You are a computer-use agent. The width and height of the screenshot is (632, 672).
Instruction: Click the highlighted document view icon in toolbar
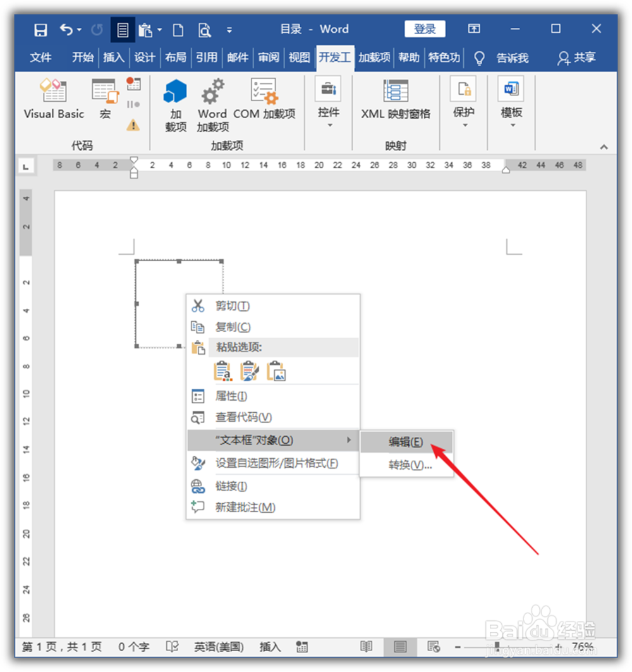(x=123, y=30)
